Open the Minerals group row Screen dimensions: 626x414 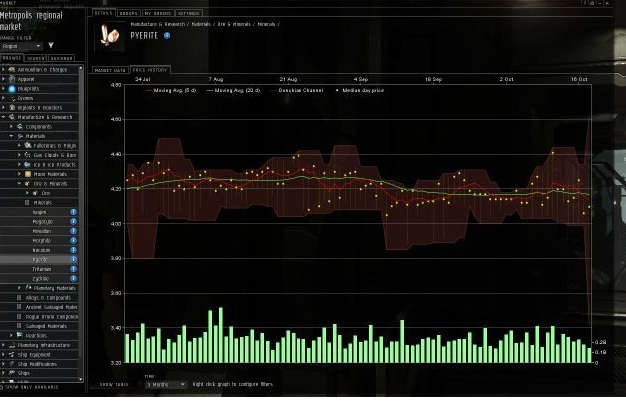pyautogui.click(x=39, y=202)
